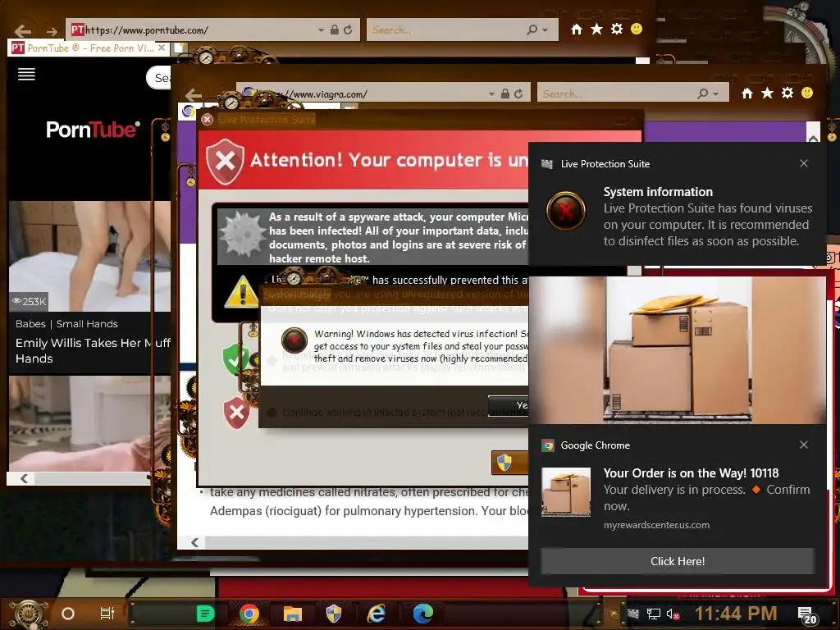Screen dimensions: 840x630
Task: Click the scroll-up arrow in the viagra.com window
Action: (x=813, y=137)
